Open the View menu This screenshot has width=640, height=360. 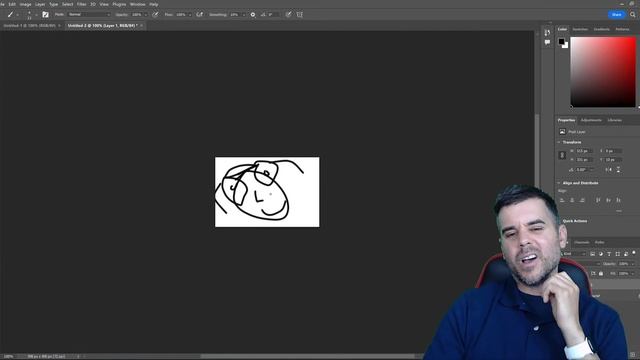pos(104,4)
